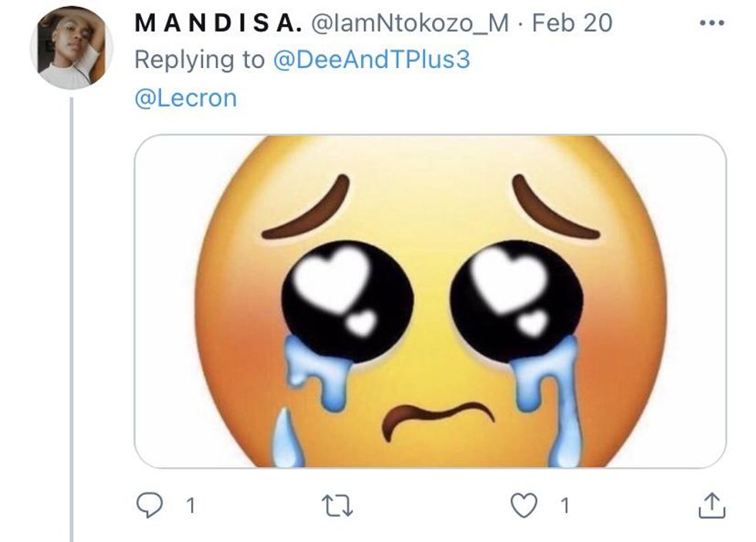Open MANDISA.'s profile picture

(71, 48)
